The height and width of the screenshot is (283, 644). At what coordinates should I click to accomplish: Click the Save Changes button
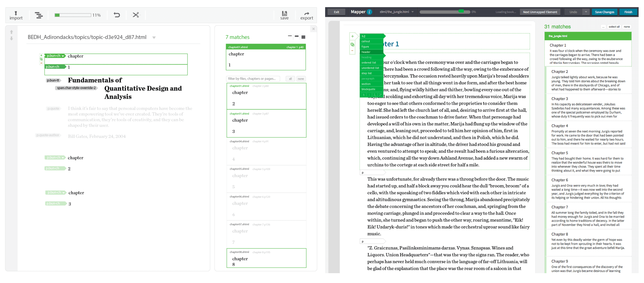pyautogui.click(x=604, y=12)
